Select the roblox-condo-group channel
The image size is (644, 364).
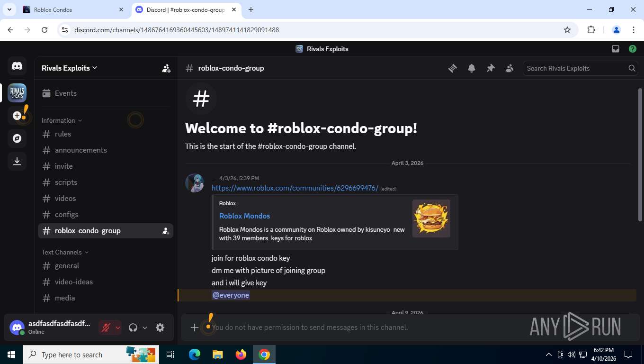pyautogui.click(x=105, y=231)
